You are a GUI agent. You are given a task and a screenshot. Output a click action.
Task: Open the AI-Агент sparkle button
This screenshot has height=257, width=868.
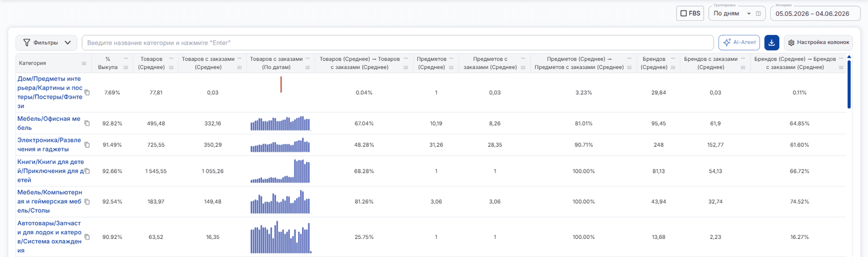(x=739, y=42)
